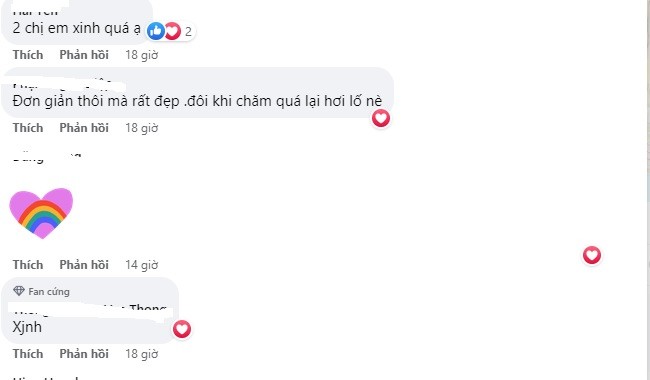Reply to the 'Xjnh' comment
This screenshot has width=650, height=380.
tap(84, 353)
